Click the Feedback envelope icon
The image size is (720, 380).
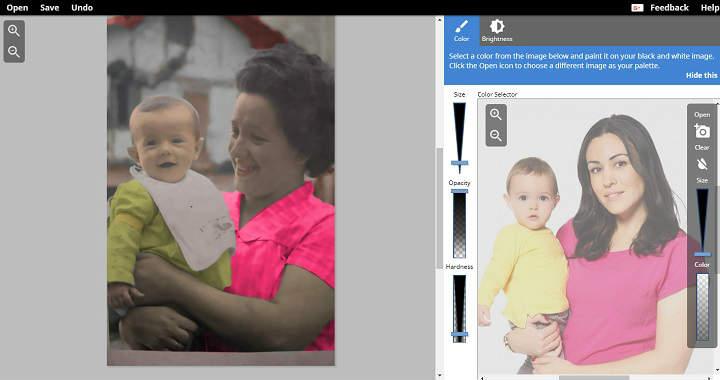637,8
